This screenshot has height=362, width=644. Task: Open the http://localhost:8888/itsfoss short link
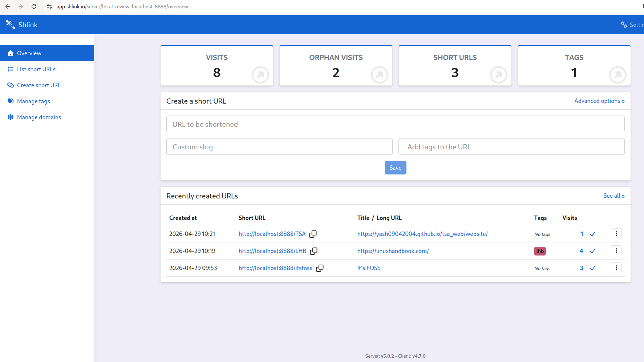(275, 268)
